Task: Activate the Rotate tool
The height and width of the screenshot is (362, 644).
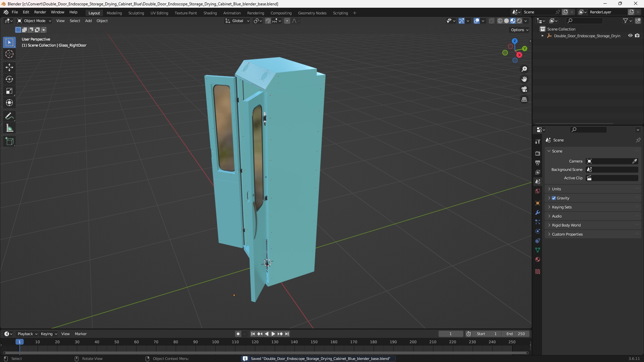Action: [9, 79]
